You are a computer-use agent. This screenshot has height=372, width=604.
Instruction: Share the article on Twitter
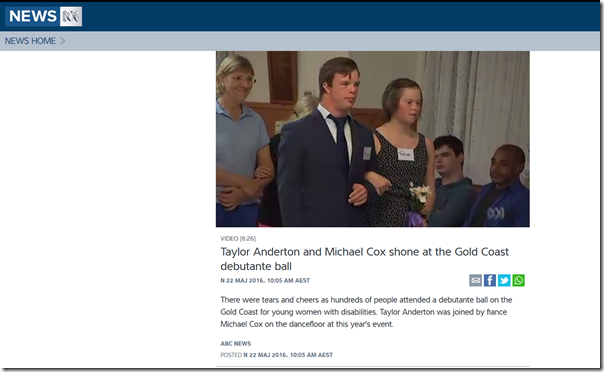click(504, 280)
